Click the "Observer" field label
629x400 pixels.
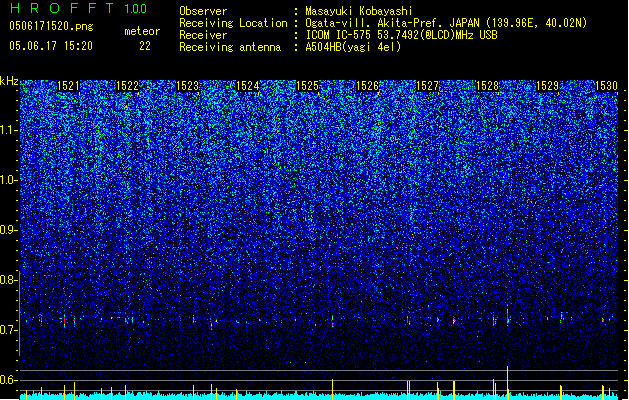coord(203,11)
